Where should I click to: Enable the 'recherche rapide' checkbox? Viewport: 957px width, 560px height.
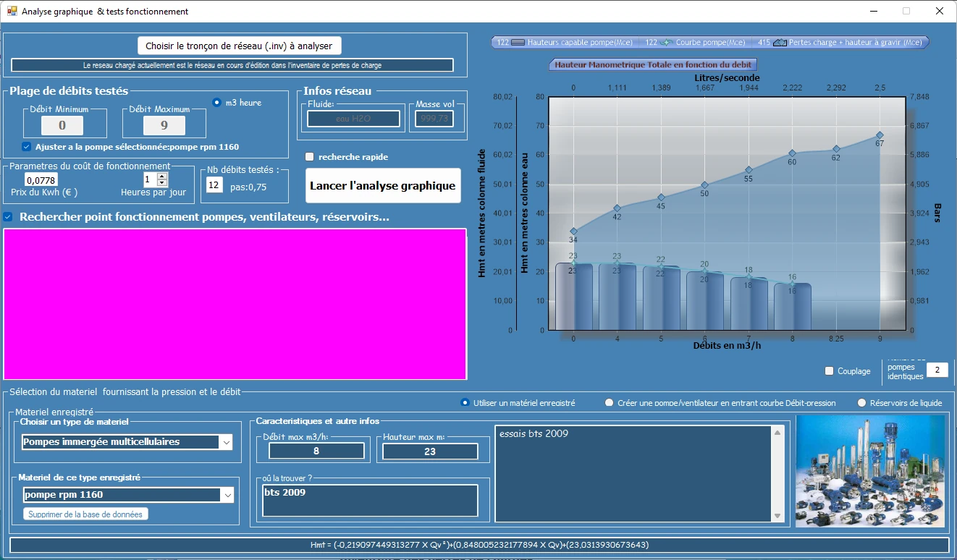310,157
